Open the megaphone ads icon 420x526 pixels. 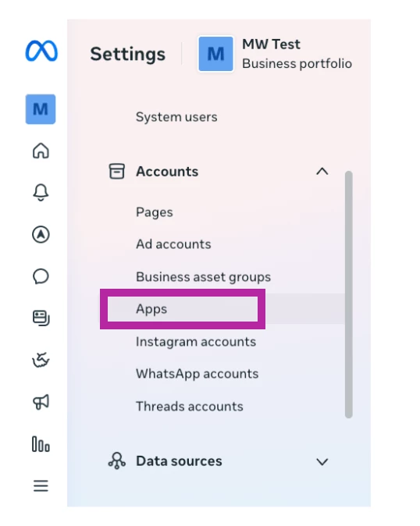(41, 402)
